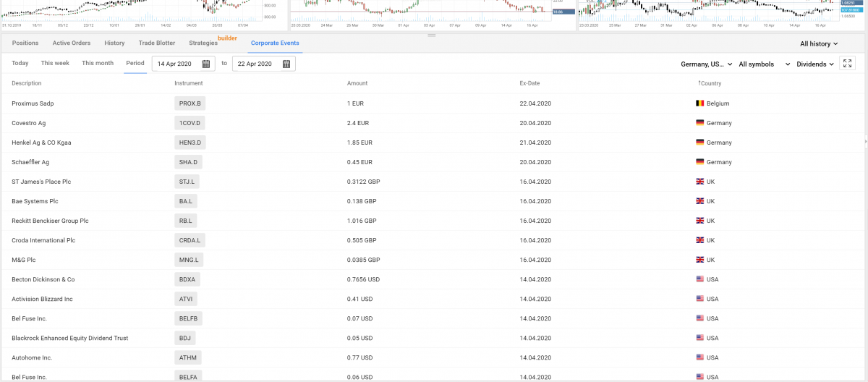Switch to the Strategies builder tab

[x=203, y=43]
